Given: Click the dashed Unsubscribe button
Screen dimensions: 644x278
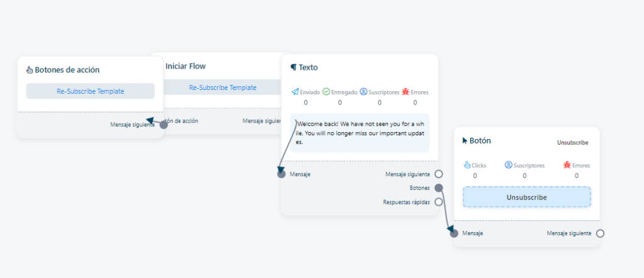Looking at the screenshot, I should pos(526,197).
